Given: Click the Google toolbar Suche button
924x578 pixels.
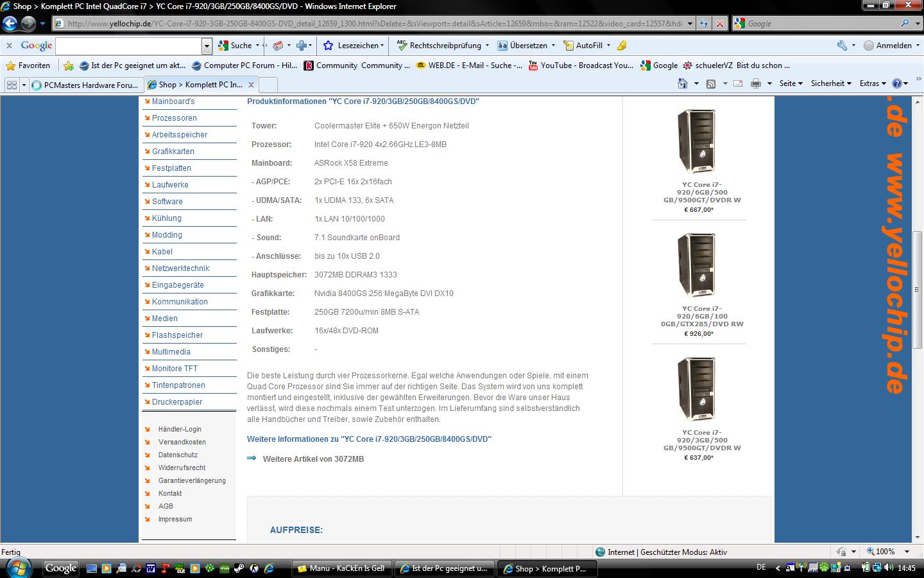Looking at the screenshot, I should 235,46.
